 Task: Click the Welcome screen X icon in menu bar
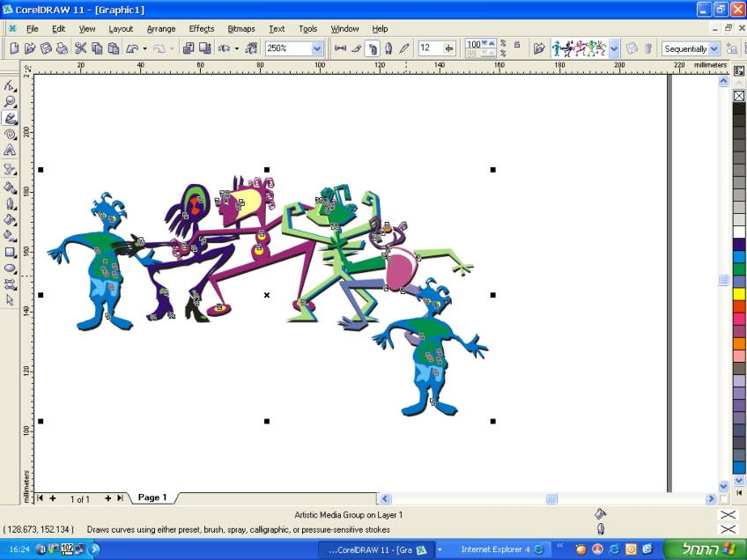13,28
